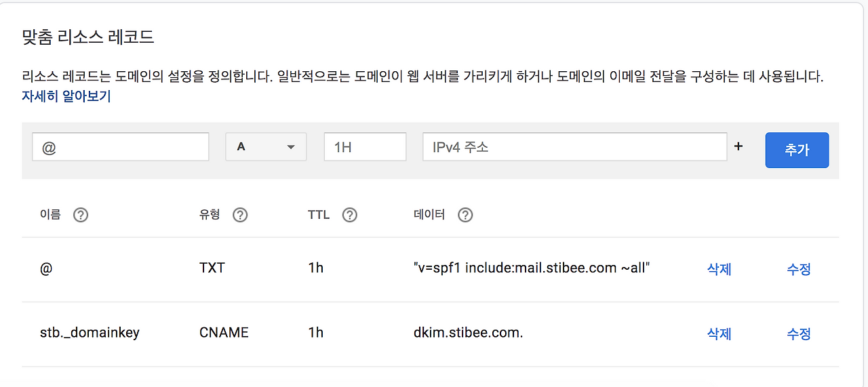Open help icon next to 데이터 column
This screenshot has height=387, width=868.
465,216
